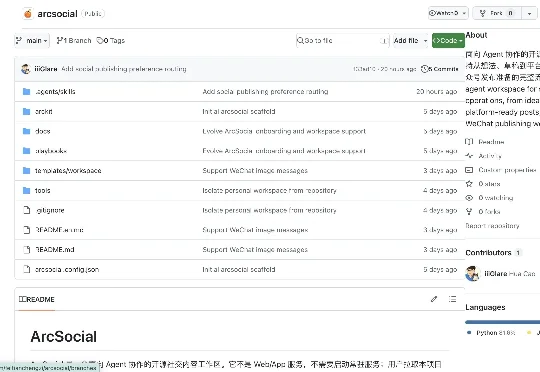Open commit 'Support WeChat image messages' for templates/workspace
The height and width of the screenshot is (372, 540).
pos(255,170)
